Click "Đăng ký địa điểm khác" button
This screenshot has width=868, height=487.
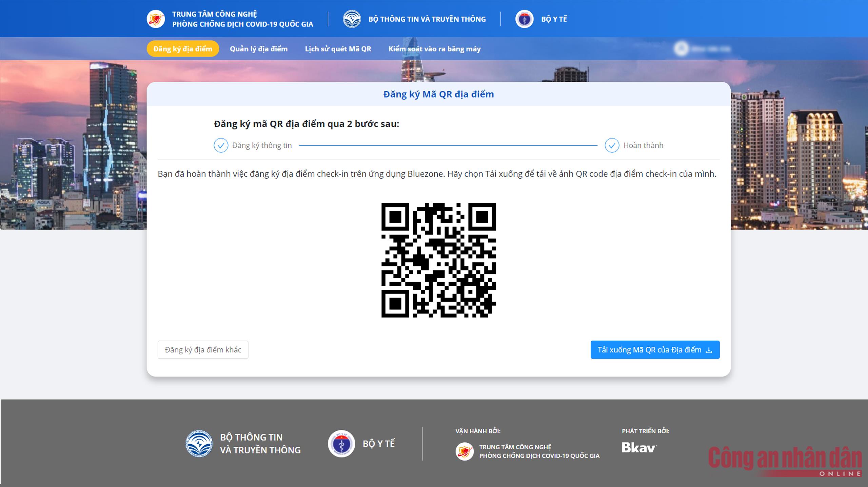click(x=203, y=349)
